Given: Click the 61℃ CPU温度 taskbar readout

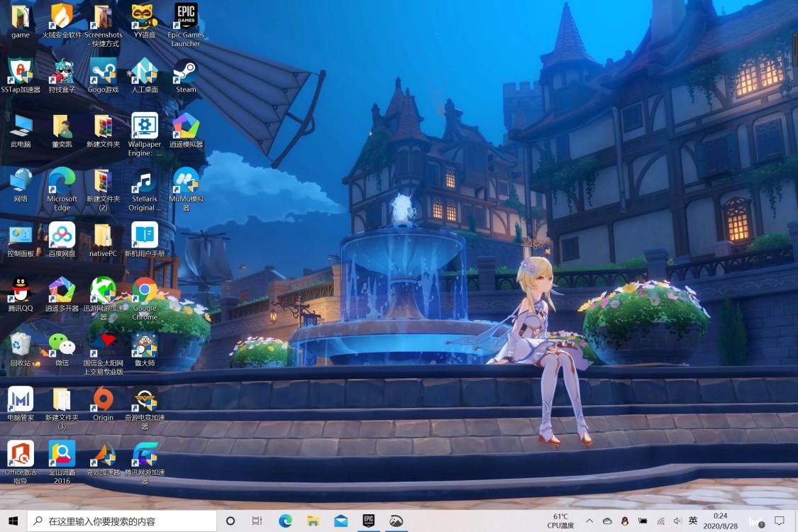Looking at the screenshot, I should pyautogui.click(x=560, y=521).
